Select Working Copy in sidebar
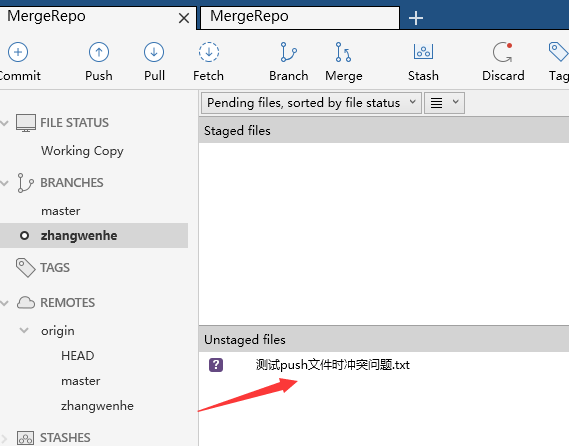This screenshot has width=569, height=446. [82, 151]
